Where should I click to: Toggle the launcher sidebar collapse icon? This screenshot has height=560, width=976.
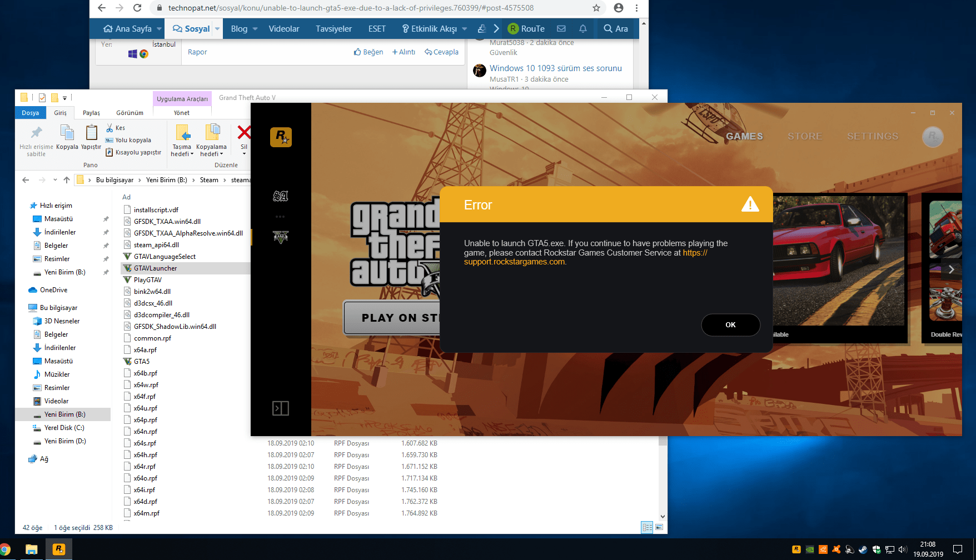pos(281,408)
